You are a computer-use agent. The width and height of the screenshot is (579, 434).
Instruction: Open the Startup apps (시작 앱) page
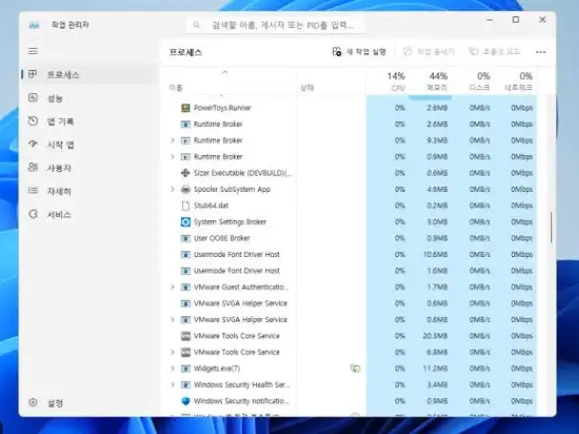88,145
